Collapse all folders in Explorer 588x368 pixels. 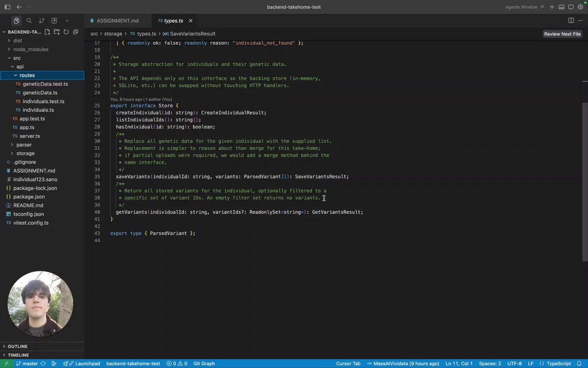[76, 32]
